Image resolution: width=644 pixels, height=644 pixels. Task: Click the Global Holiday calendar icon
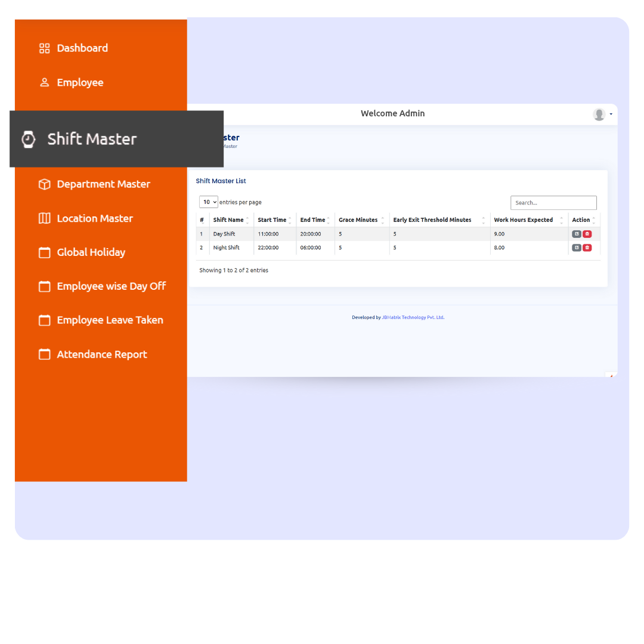44,252
